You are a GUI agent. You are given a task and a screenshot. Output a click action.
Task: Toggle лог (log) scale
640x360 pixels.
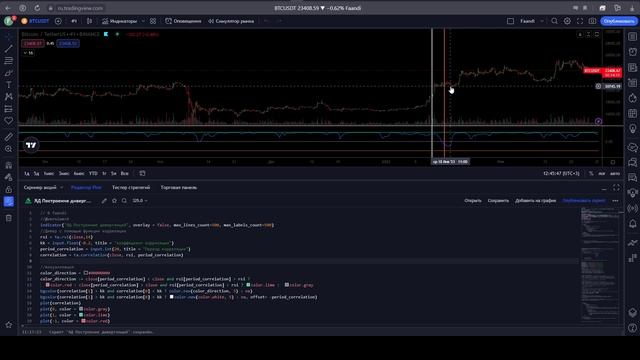[602, 173]
